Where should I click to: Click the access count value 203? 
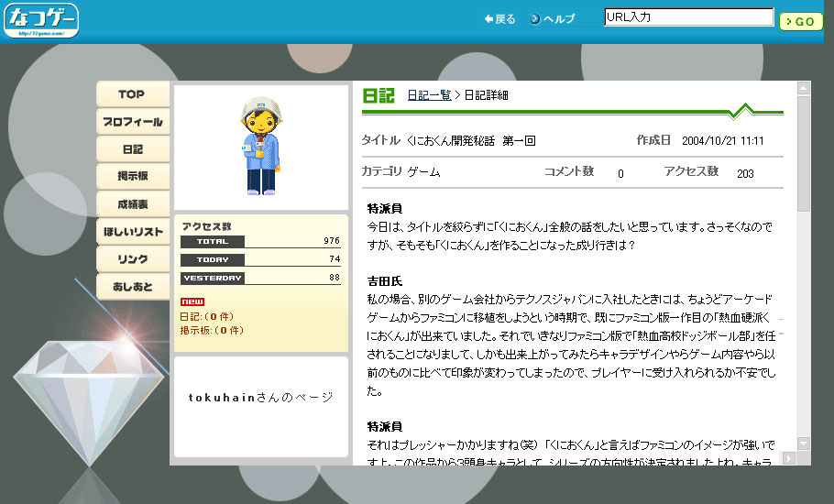[745, 173]
